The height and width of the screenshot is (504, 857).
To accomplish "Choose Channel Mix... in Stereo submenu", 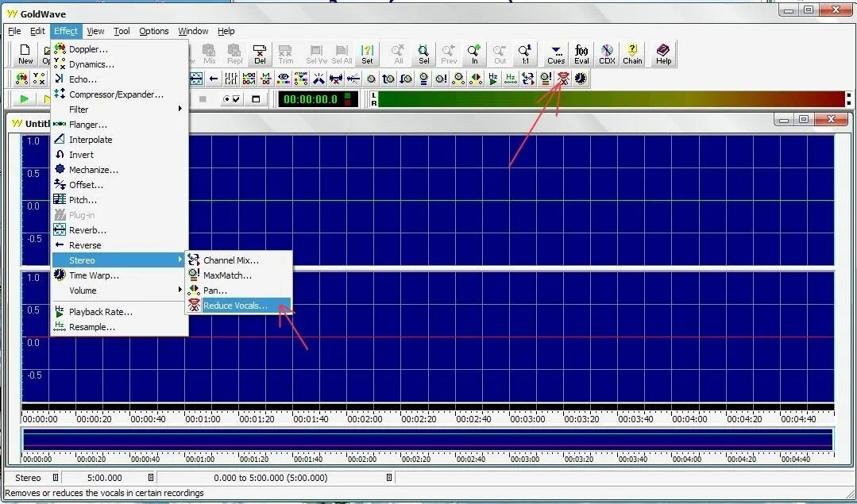I will tap(239, 260).
